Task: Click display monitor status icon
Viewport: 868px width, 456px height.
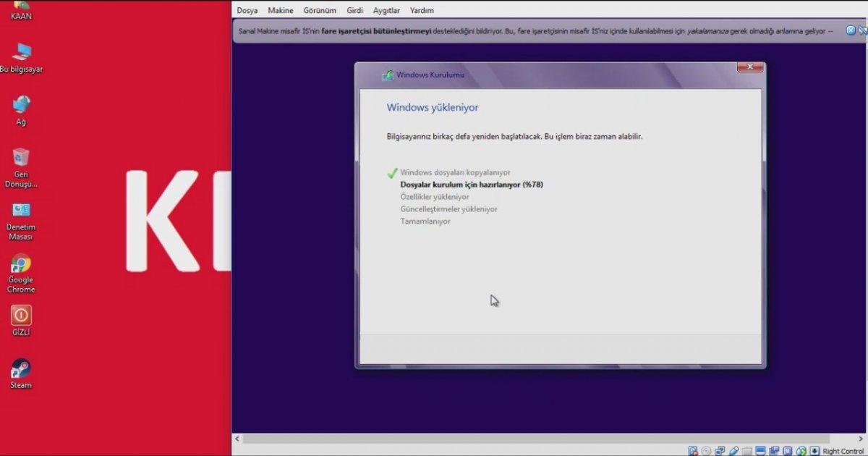Action: [x=760, y=451]
